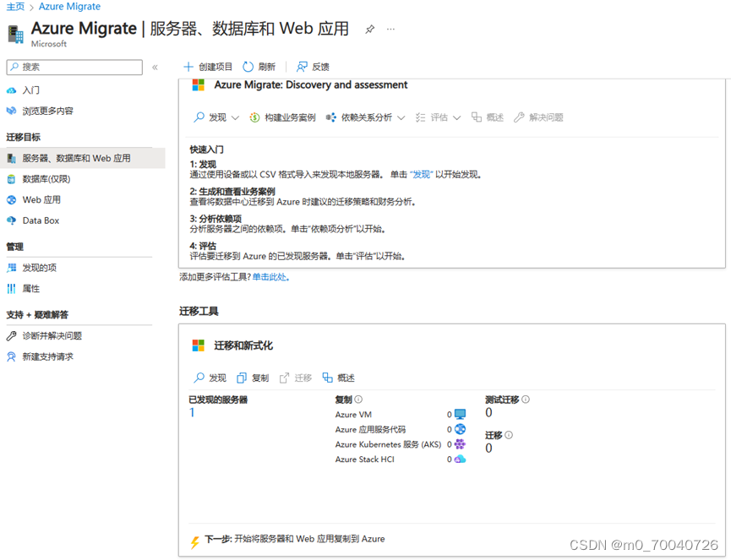
Task: Click the Azure Migrate server icon in header
Action: point(16,35)
